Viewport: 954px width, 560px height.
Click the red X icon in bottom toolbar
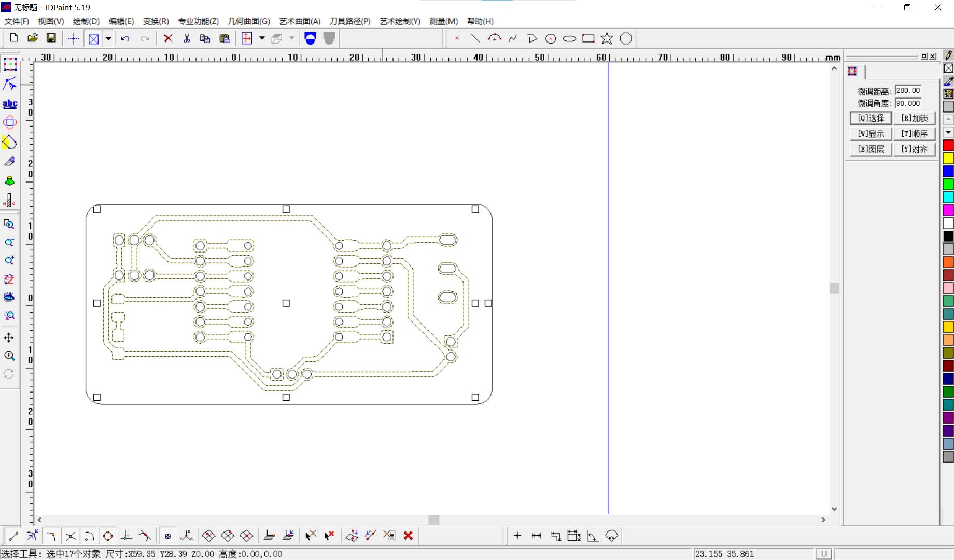coord(408,536)
